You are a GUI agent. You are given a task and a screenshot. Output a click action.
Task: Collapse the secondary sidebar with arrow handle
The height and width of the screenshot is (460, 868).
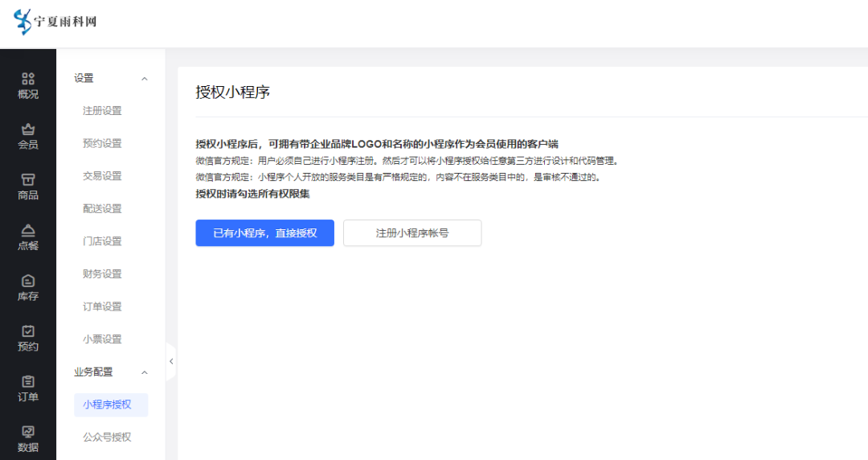pyautogui.click(x=171, y=361)
